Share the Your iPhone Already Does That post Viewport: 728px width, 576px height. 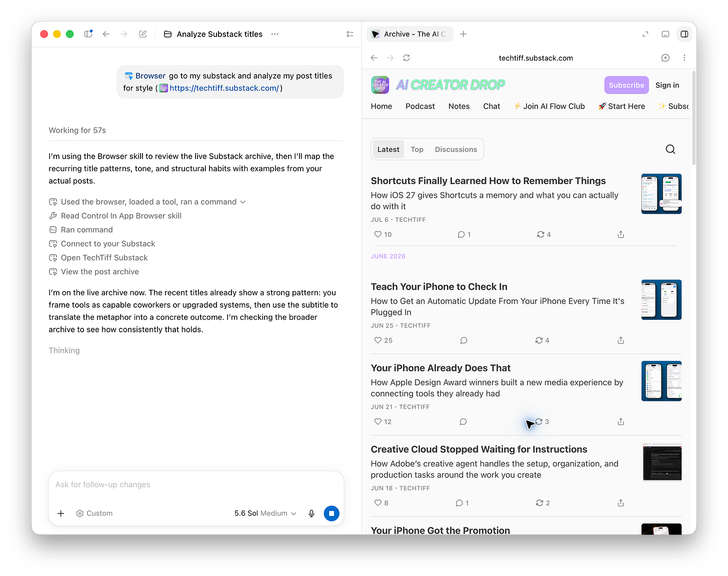tap(621, 422)
